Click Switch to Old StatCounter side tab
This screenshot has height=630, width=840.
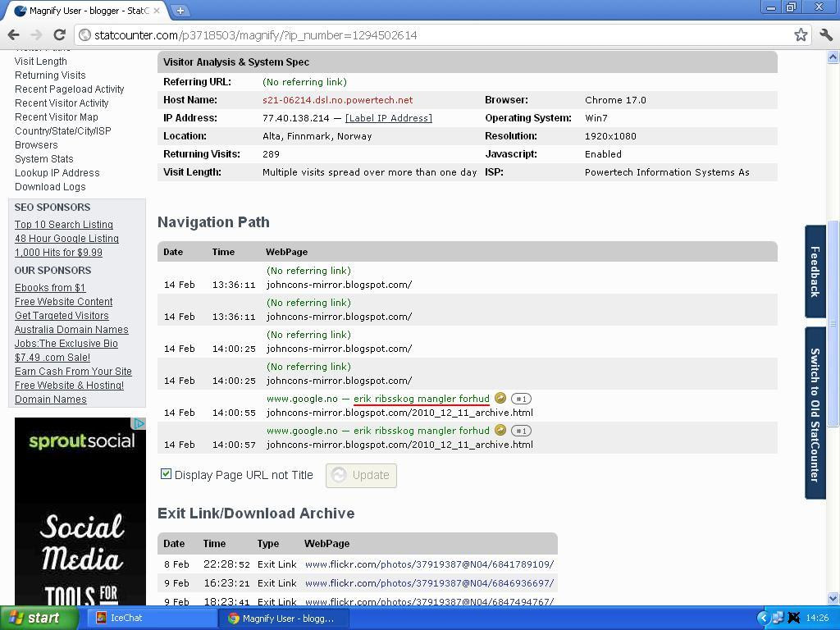tap(815, 413)
